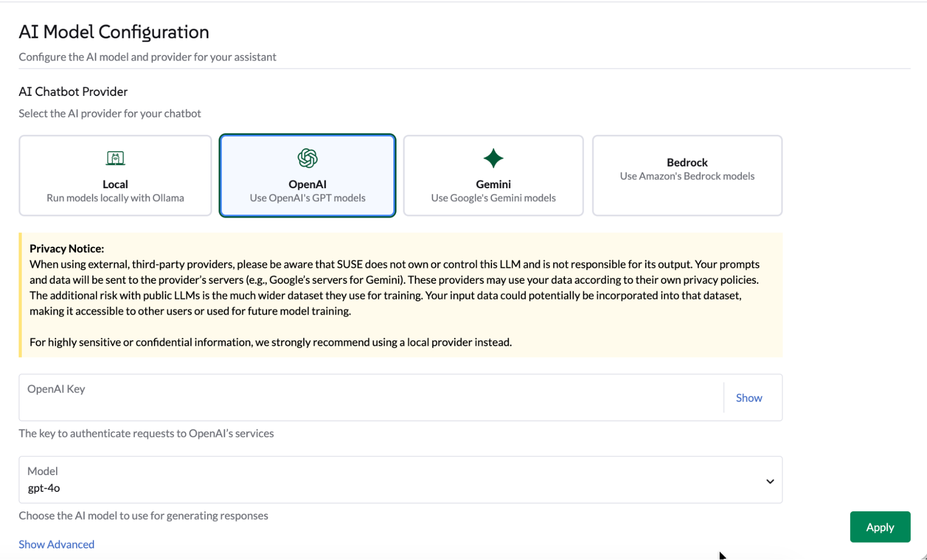Click the 'Use Amazon's Bedrock models' description

(687, 176)
